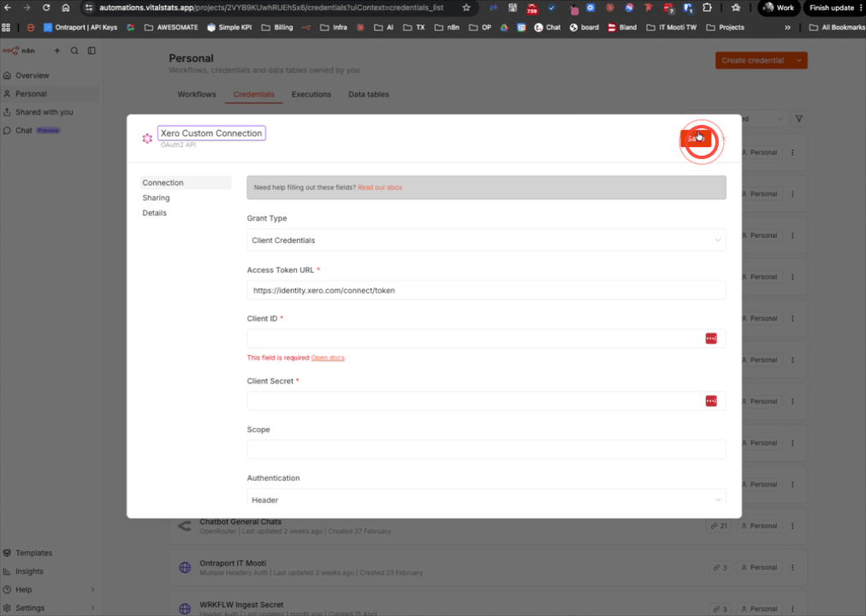This screenshot has width=866, height=616.
Task: Open the Authentication dropdown set to Header
Action: 486,500
